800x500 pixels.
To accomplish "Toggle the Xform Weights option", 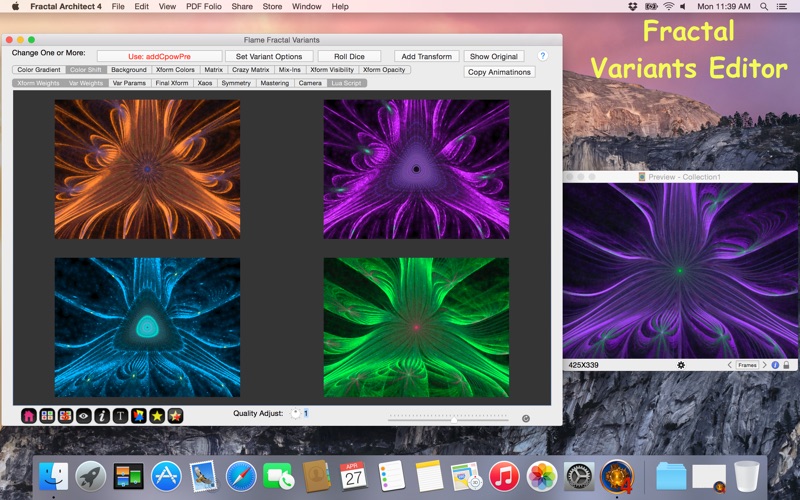I will 38,83.
